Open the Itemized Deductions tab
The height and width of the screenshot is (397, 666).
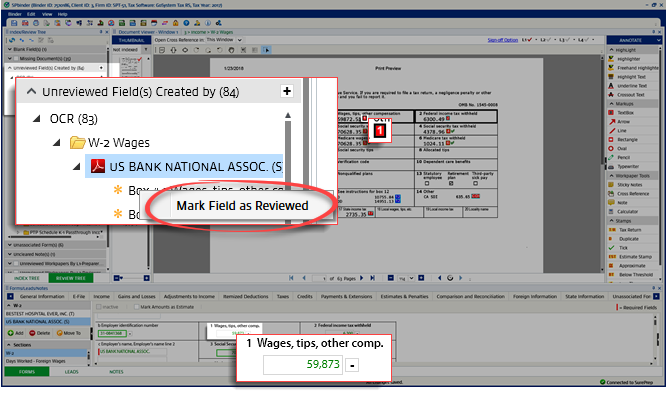[246, 296]
